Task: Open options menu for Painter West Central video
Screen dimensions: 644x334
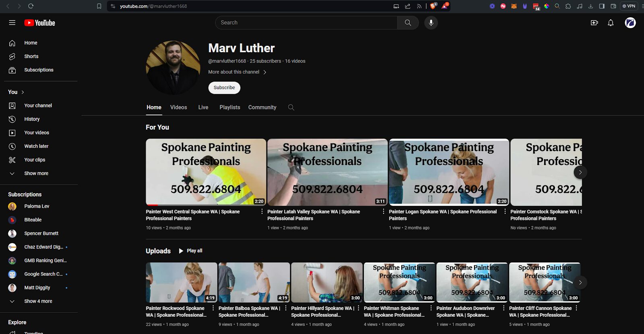Action: point(262,211)
